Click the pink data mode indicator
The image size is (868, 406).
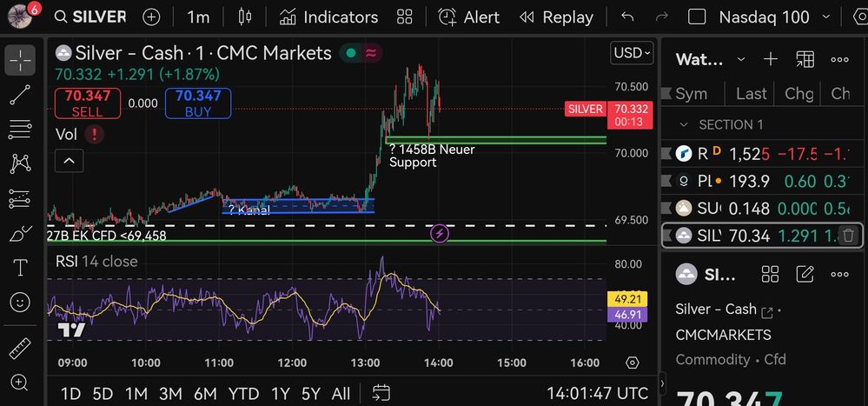372,53
